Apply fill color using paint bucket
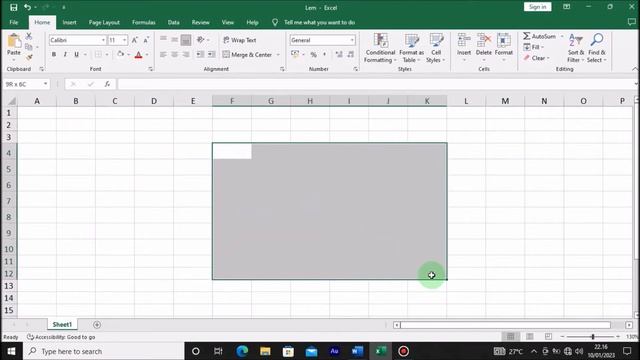 (120, 54)
